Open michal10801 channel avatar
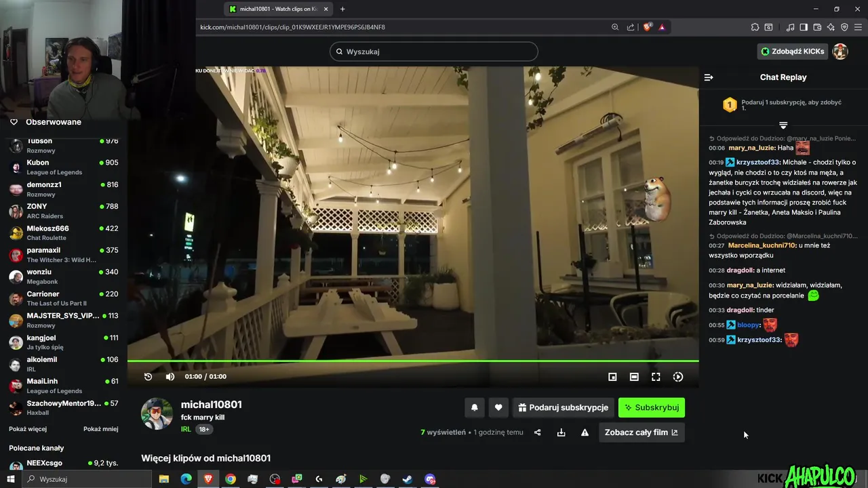The image size is (868, 488). coord(157,413)
